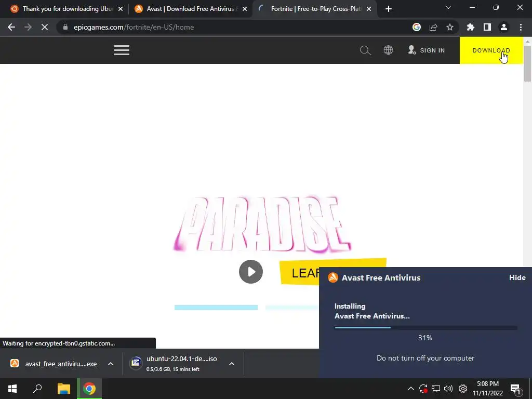This screenshot has height=399, width=532.
Task: Click the sync tray icon with red dot
Action: [423, 389]
